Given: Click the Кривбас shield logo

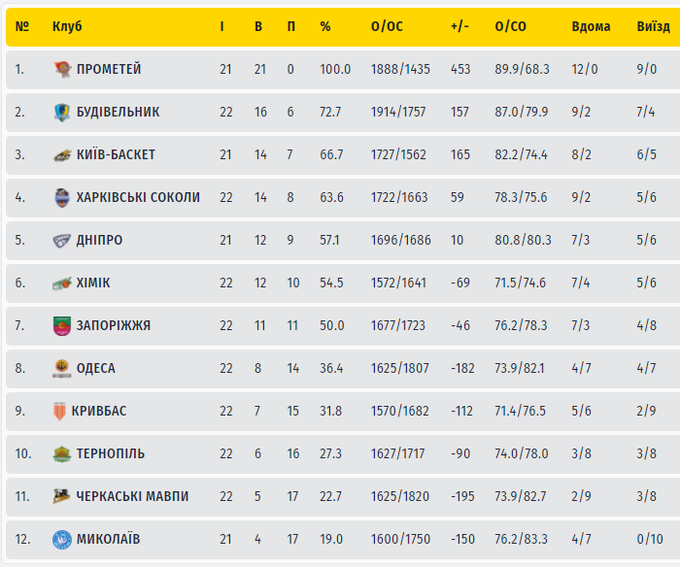Looking at the screenshot, I should click(62, 411).
